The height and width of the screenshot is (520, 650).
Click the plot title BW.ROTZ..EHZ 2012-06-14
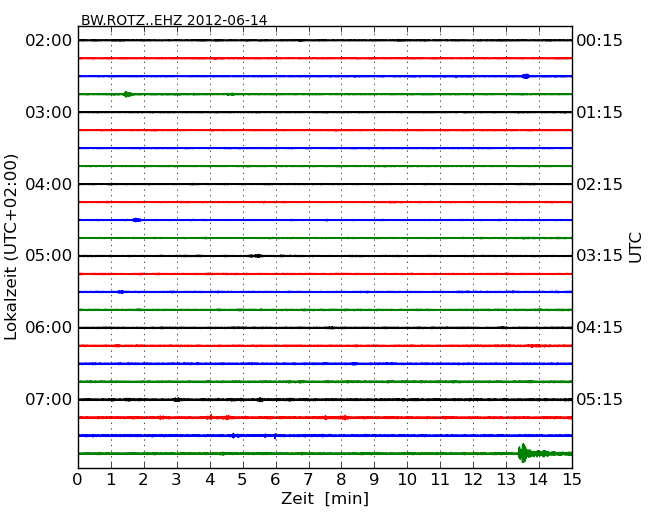coord(174,20)
